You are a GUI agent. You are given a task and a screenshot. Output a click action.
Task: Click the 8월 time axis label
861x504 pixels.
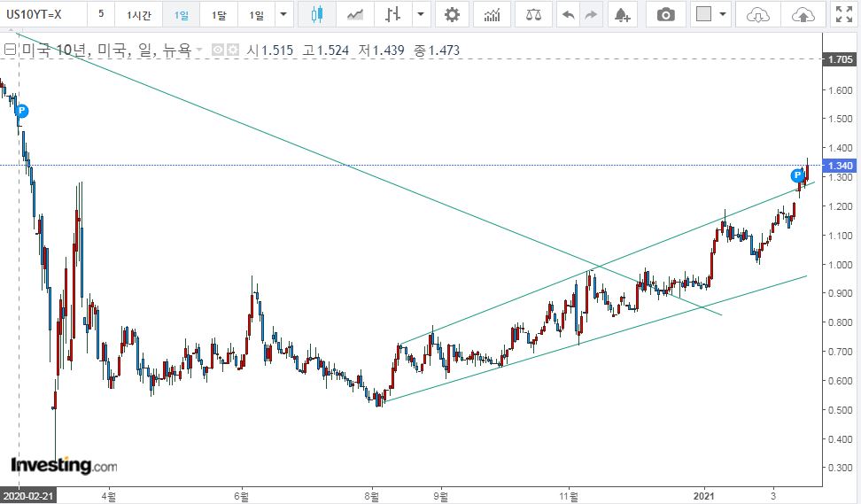point(371,496)
